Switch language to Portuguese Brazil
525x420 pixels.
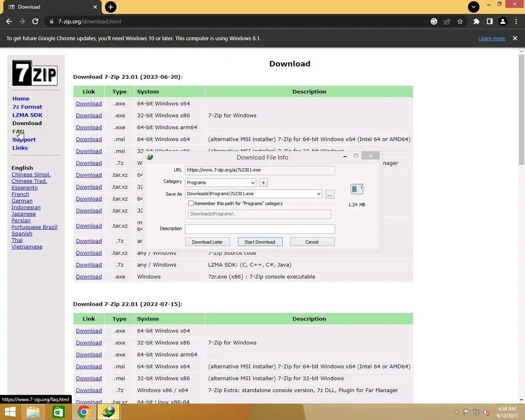click(34, 227)
